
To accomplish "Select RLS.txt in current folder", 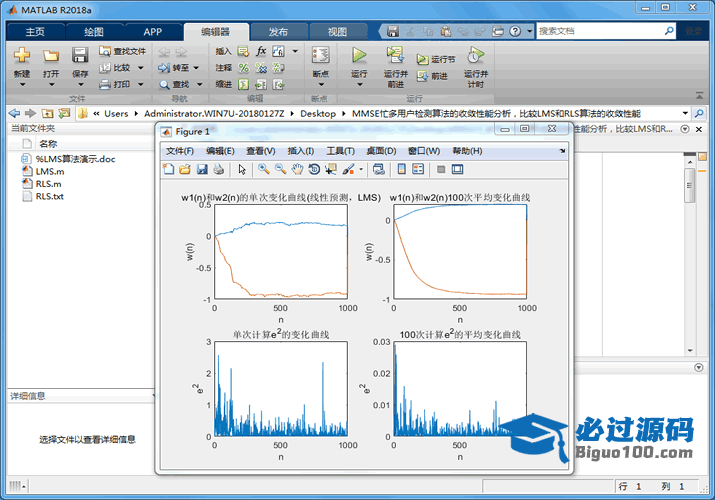I will [x=50, y=196].
